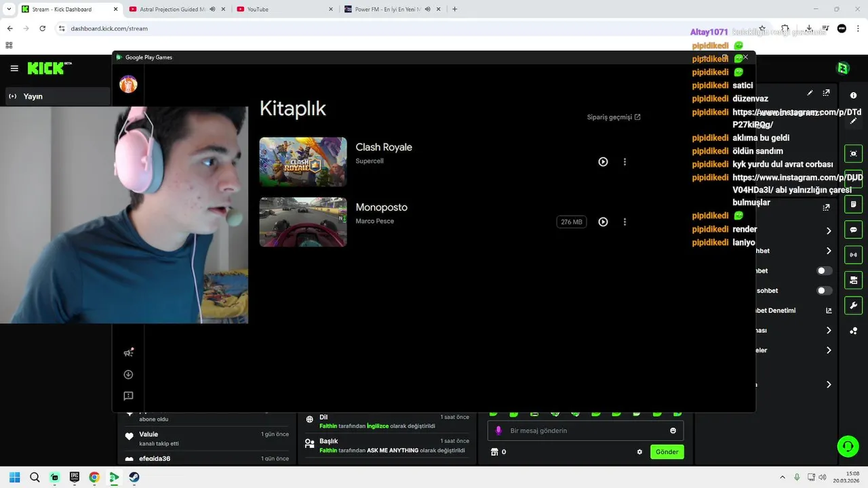Expand the row ending in 'eler' via its chevron
This screenshot has height=488, width=868.
click(x=829, y=350)
